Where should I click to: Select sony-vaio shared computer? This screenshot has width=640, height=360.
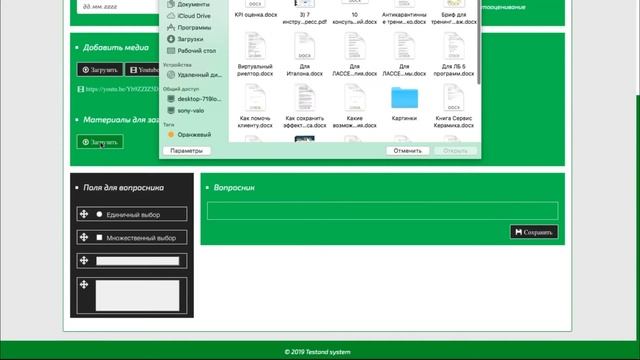click(186, 111)
